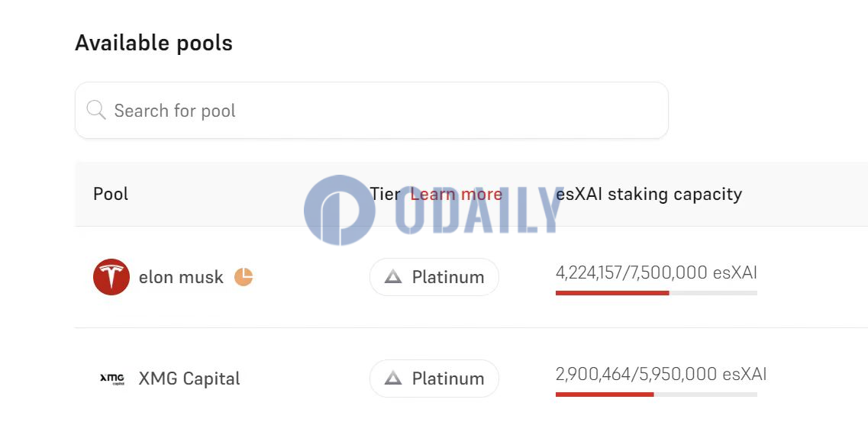This screenshot has width=868, height=422.
Task: Click the ODAILY circular watermark logo
Action: 340,210
